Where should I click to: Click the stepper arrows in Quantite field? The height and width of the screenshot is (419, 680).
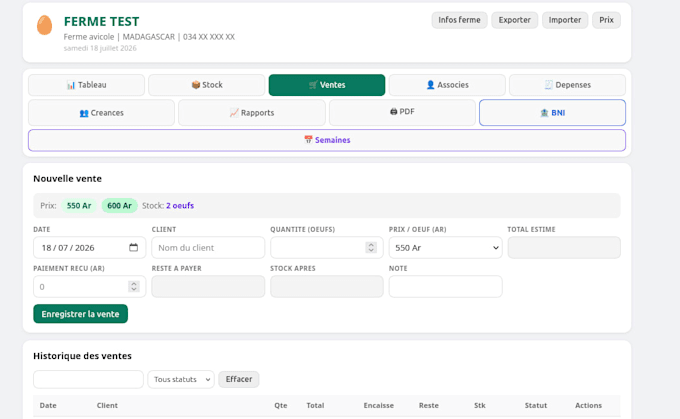click(x=371, y=247)
